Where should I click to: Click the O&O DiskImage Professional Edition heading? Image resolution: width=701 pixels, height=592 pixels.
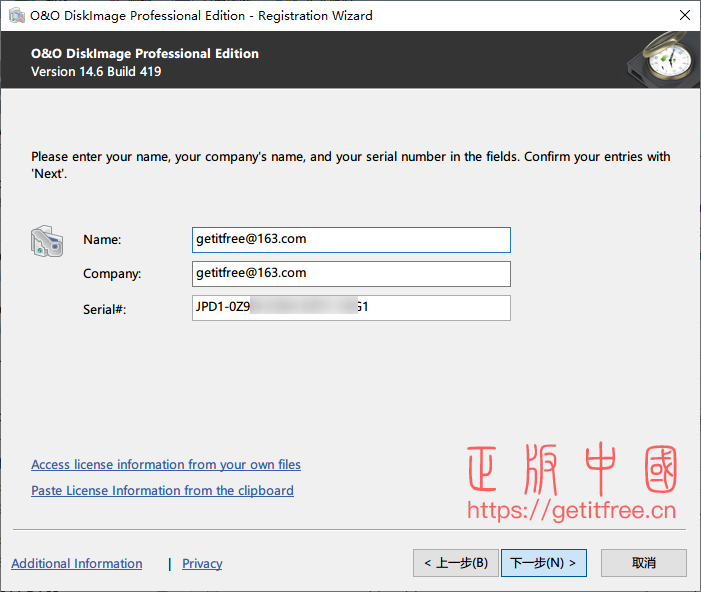coord(145,54)
